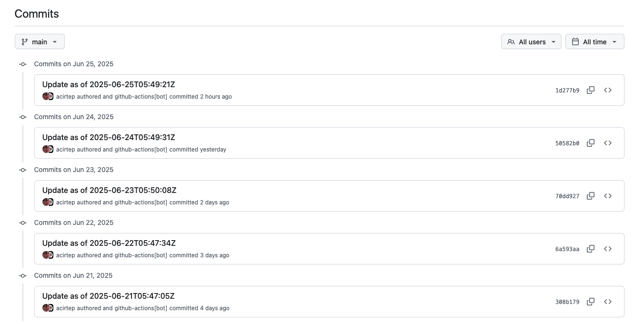Browse repository at commit 70dd927

tap(608, 196)
